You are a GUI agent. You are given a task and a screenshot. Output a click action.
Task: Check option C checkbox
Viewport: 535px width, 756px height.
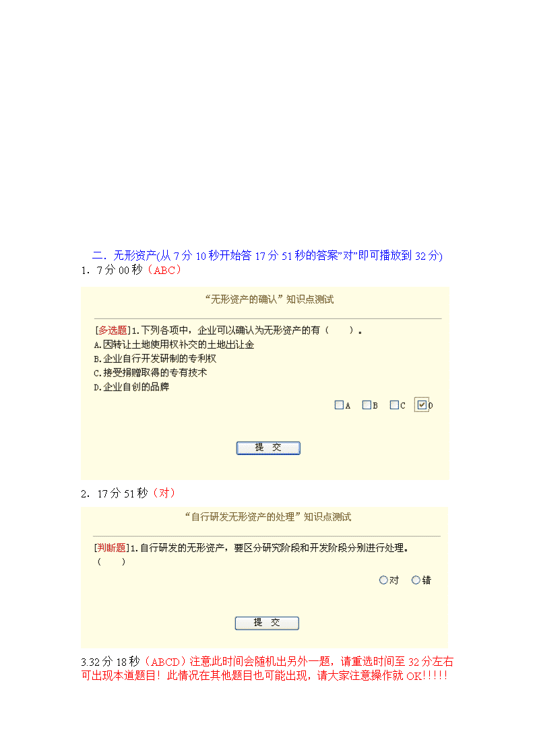394,405
